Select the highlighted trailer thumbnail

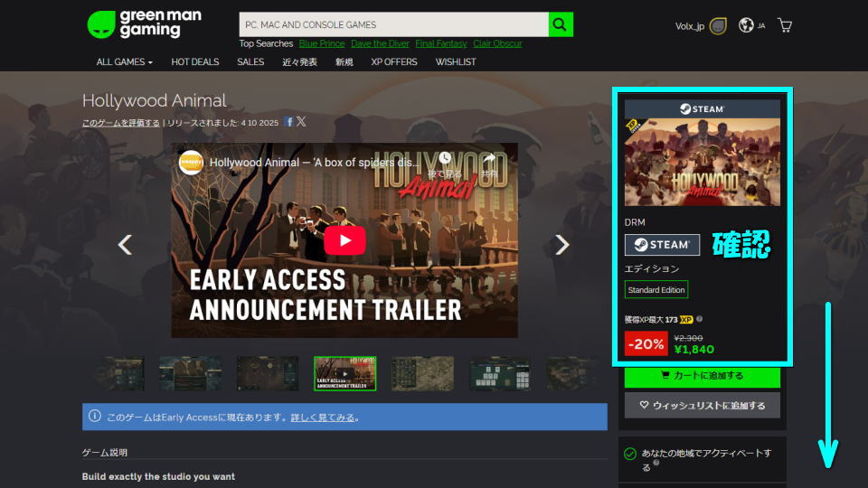pos(344,373)
